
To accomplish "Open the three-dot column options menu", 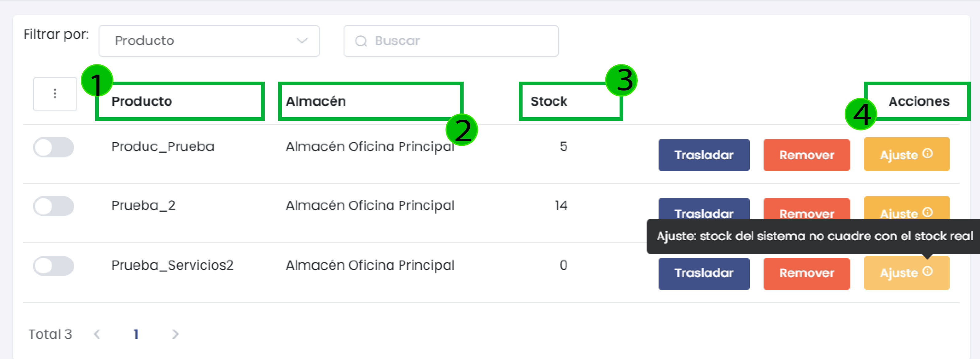I will point(55,94).
